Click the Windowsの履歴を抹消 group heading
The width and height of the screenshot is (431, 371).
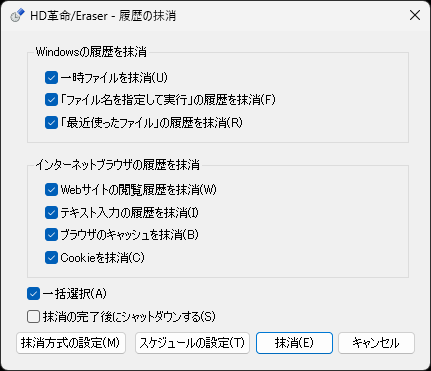[x=91, y=52]
